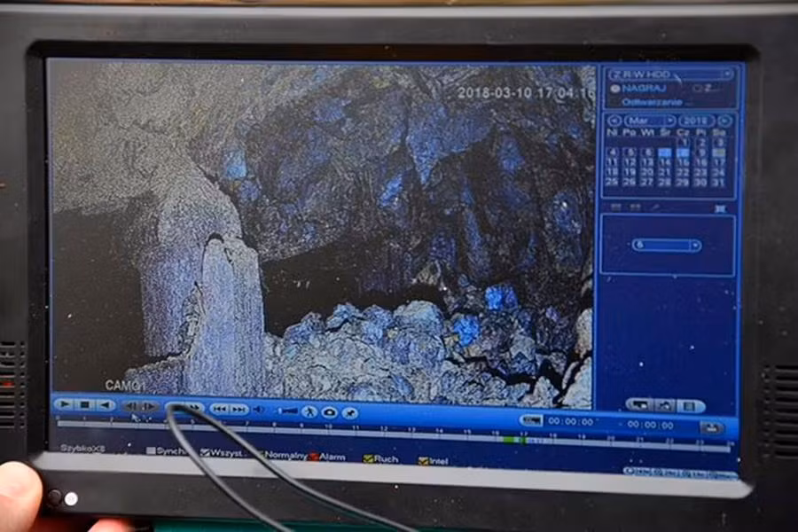This screenshot has height=532, width=798.
Task: Select the NAGRAJ radio option
Action: 613,88
